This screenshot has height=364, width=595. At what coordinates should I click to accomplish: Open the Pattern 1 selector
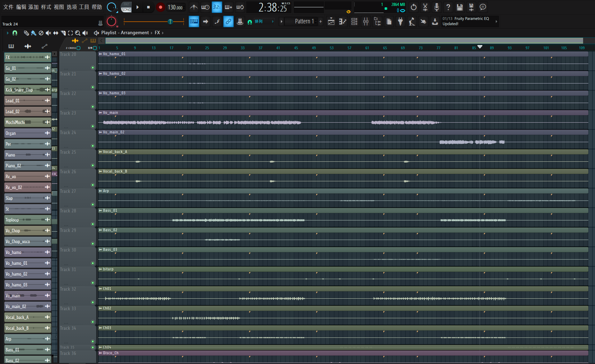(x=302, y=22)
